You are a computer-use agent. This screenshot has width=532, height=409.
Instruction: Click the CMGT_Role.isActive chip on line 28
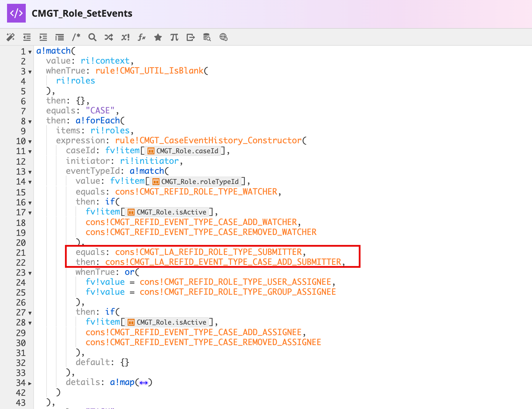pos(167,322)
